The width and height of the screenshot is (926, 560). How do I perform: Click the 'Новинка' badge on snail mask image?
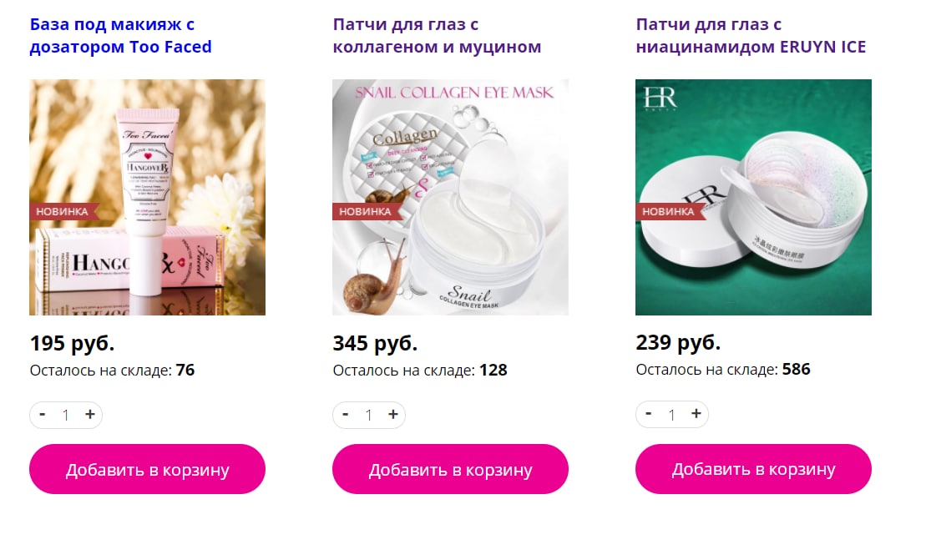367,212
